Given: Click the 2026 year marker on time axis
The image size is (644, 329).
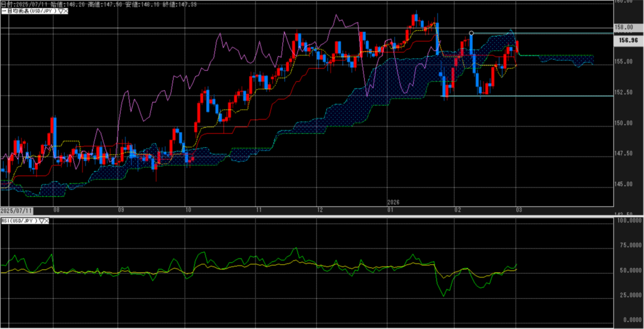Looking at the screenshot, I should [x=393, y=202].
